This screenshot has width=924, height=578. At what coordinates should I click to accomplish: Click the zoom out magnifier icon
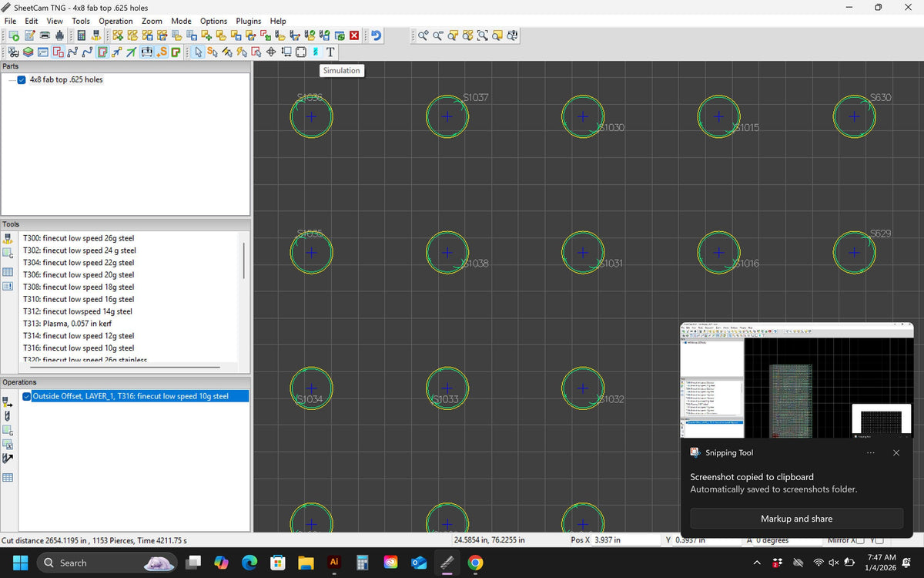(x=437, y=35)
